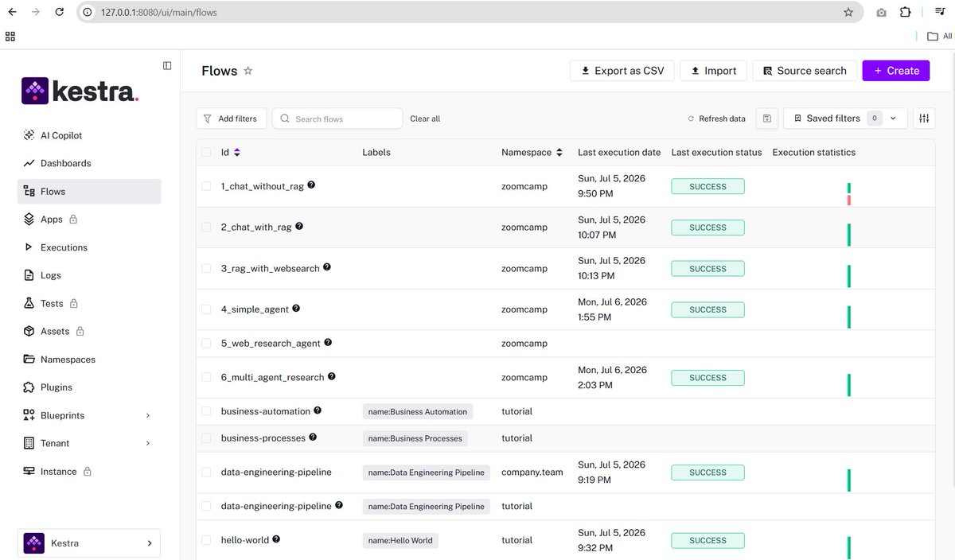Open the AI Copilot sidebar icon

tap(29, 135)
